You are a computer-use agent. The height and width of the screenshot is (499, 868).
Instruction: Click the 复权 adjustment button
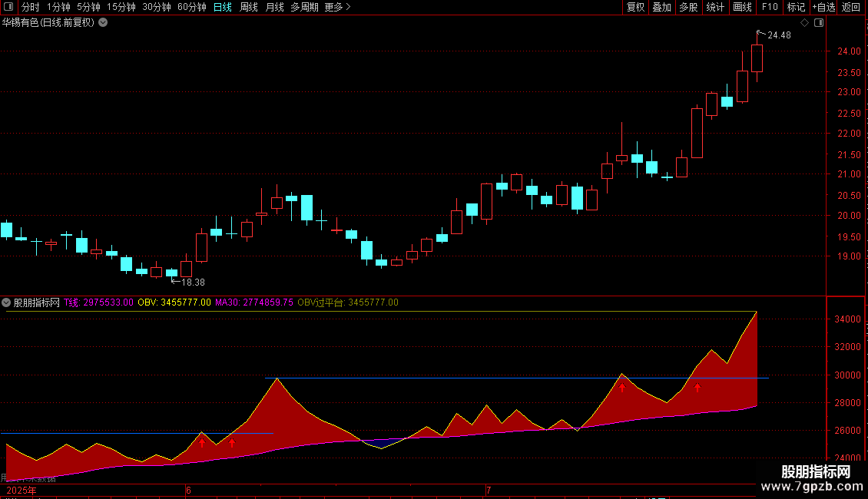click(635, 7)
